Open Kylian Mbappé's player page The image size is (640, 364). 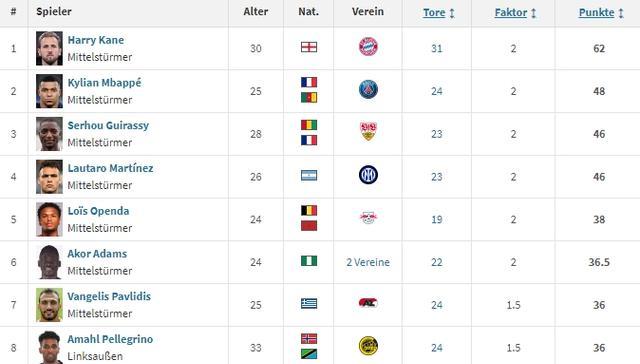tap(104, 83)
